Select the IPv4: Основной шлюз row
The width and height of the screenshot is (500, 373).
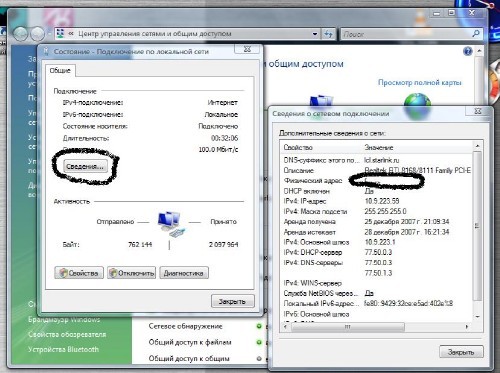377,242
